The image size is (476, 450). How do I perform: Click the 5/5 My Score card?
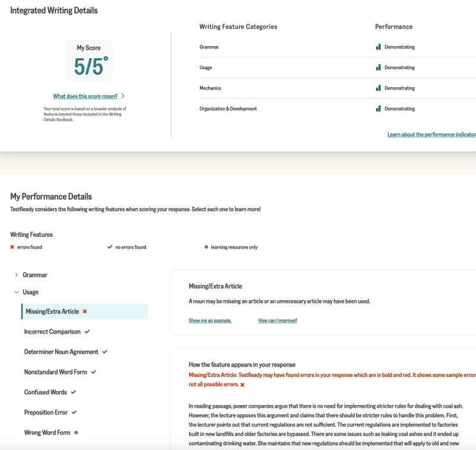tap(88, 61)
